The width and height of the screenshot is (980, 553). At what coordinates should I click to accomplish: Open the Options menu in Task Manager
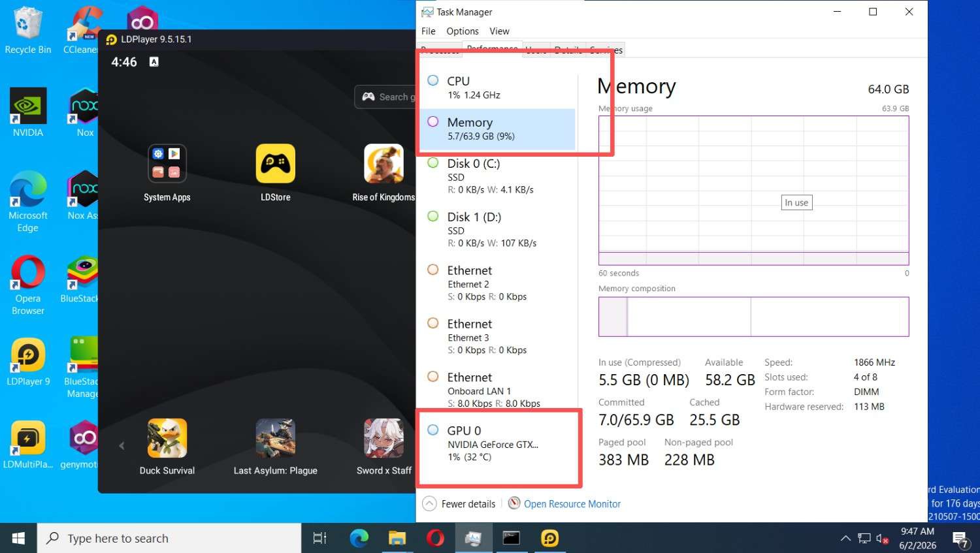coord(463,31)
